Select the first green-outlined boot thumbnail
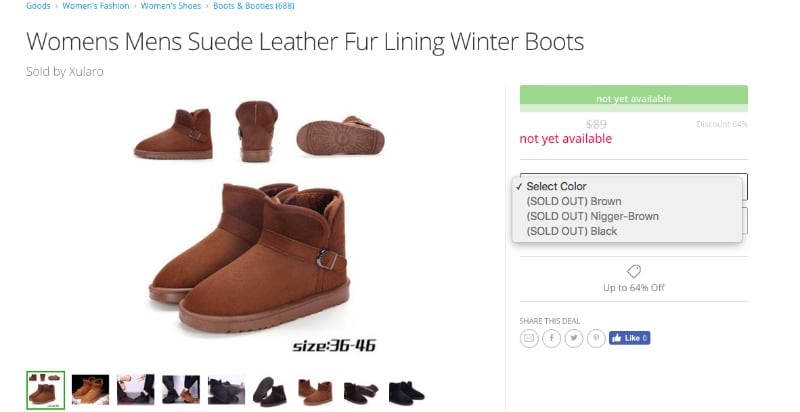Viewport: 800px width, 412px height. (46, 390)
